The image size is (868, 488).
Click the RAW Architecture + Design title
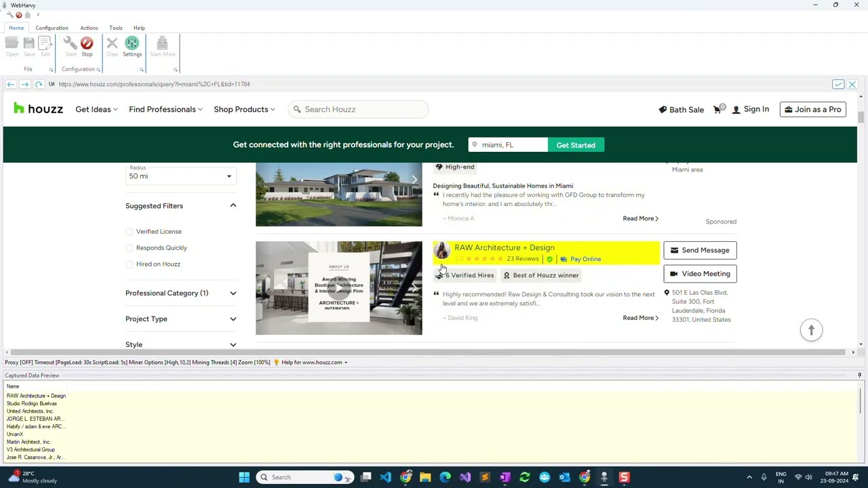point(505,247)
